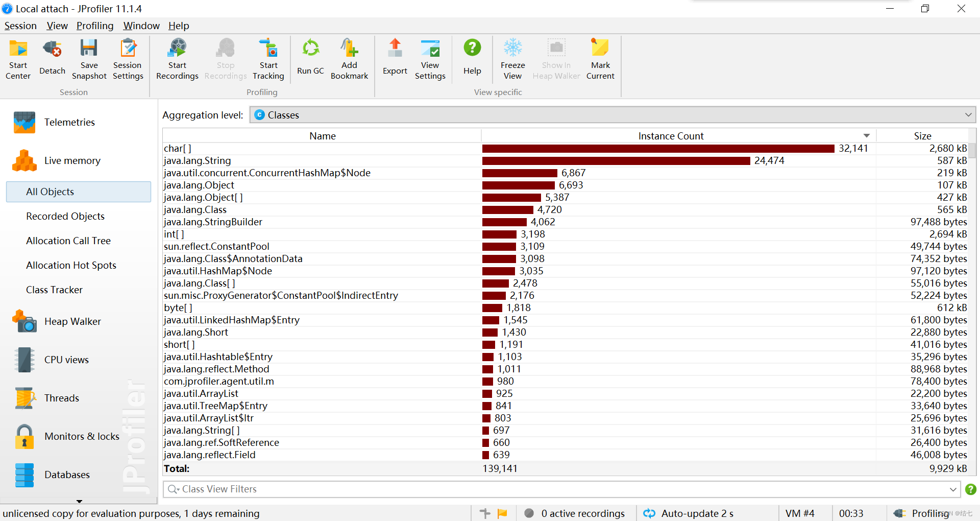980x521 pixels.
Task: Select the java.lang.String row
Action: (x=565, y=160)
